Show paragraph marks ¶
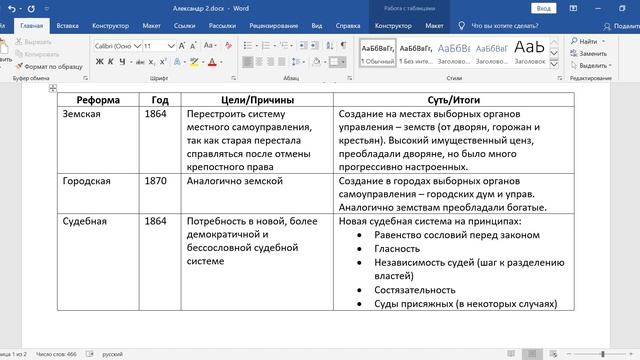 [x=344, y=45]
